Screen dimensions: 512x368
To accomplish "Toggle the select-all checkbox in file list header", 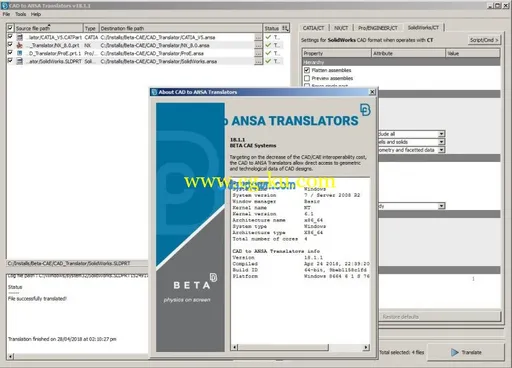I will (10, 28).
